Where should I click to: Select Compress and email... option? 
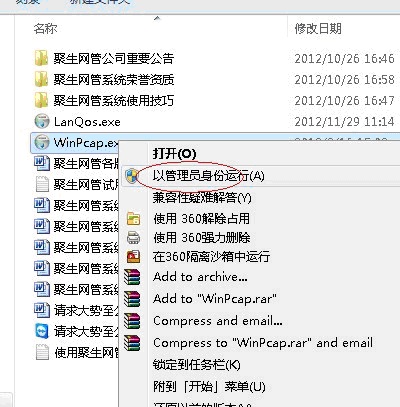coord(218,321)
